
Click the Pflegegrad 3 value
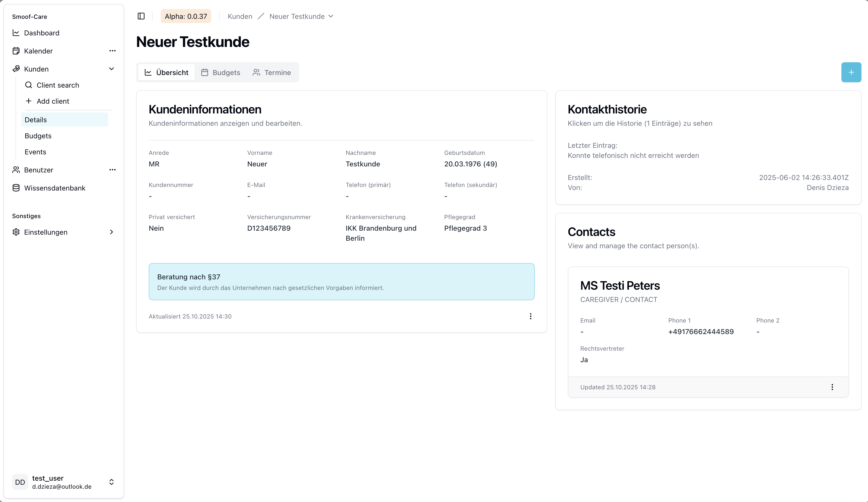[465, 228]
